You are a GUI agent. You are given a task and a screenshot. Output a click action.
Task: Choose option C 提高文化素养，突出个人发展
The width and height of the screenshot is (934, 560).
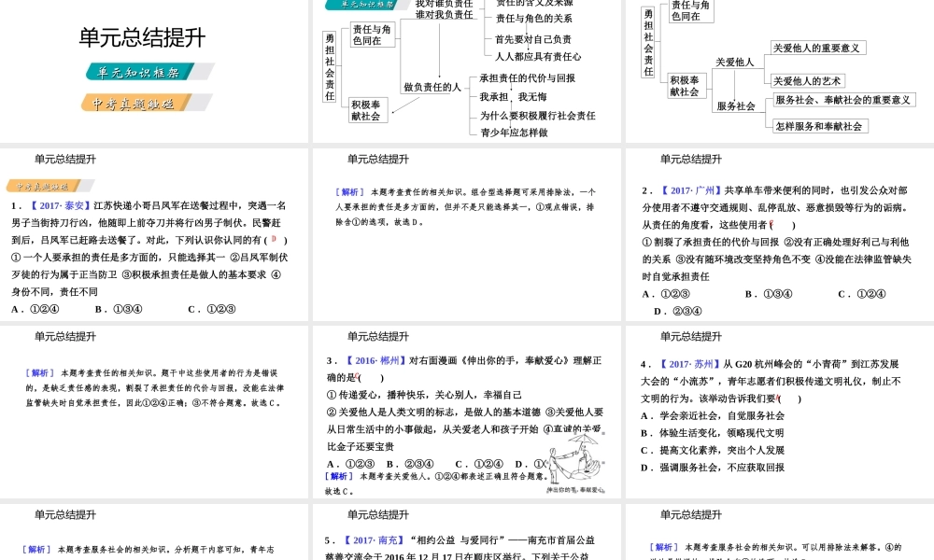pos(713,450)
